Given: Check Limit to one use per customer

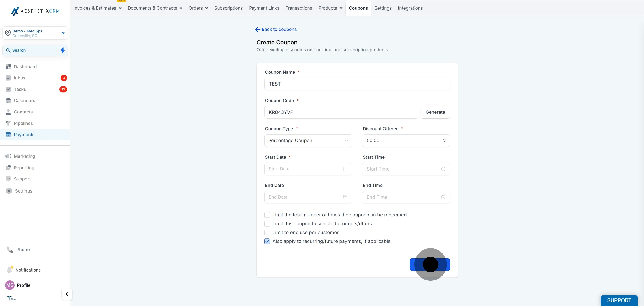Looking at the screenshot, I should click(267, 232).
